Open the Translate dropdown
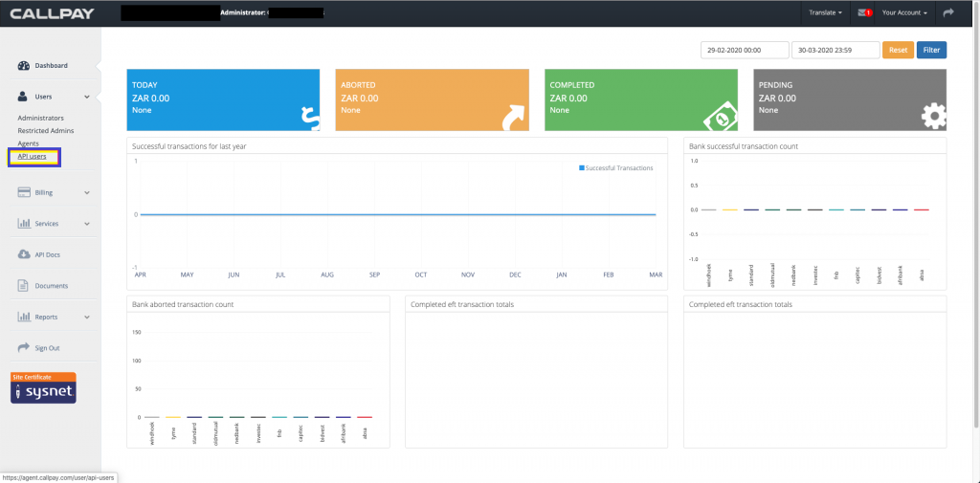 [825, 13]
